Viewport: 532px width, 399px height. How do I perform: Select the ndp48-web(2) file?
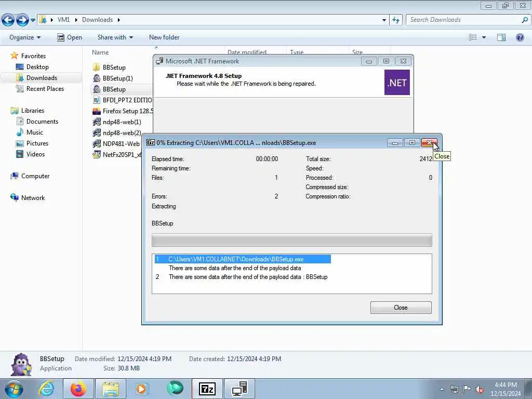(117, 132)
